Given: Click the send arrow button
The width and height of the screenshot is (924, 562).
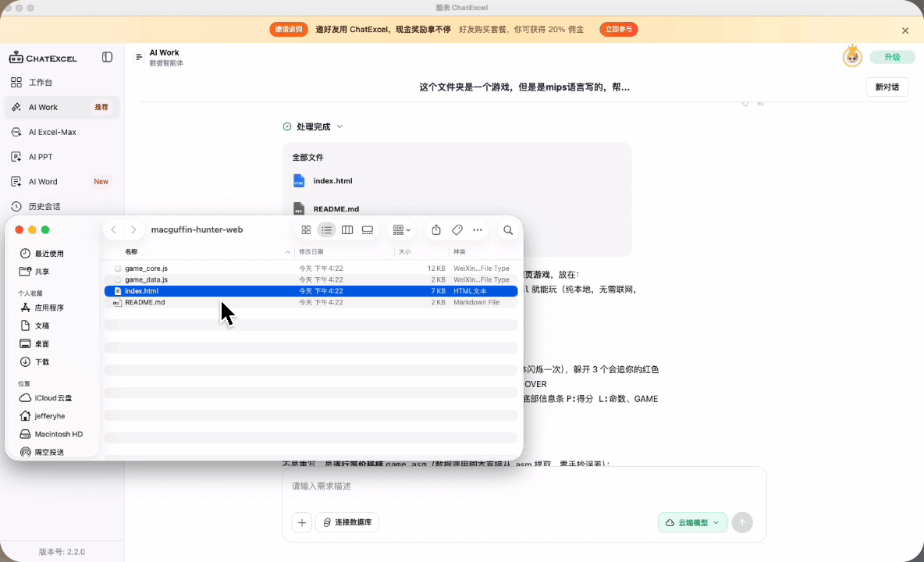Looking at the screenshot, I should (742, 522).
